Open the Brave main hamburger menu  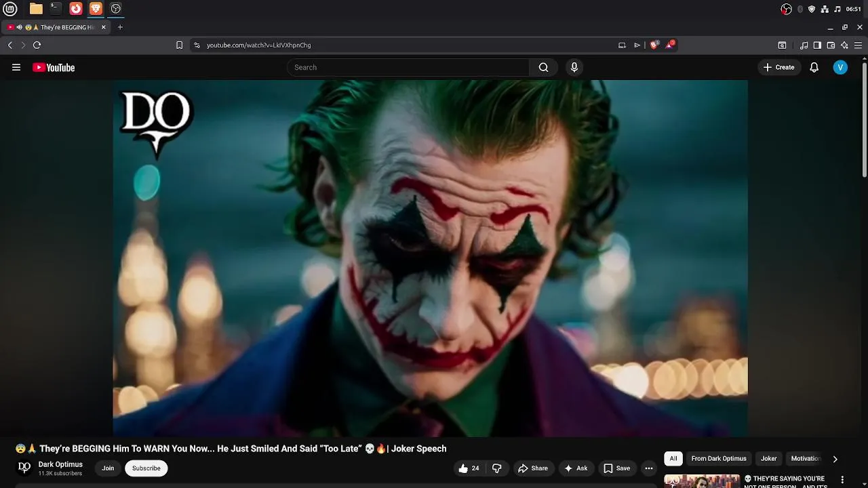click(859, 45)
